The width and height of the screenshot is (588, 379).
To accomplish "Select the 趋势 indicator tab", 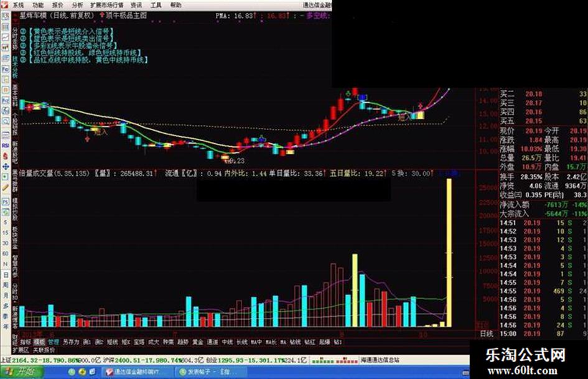I will 183,342.
